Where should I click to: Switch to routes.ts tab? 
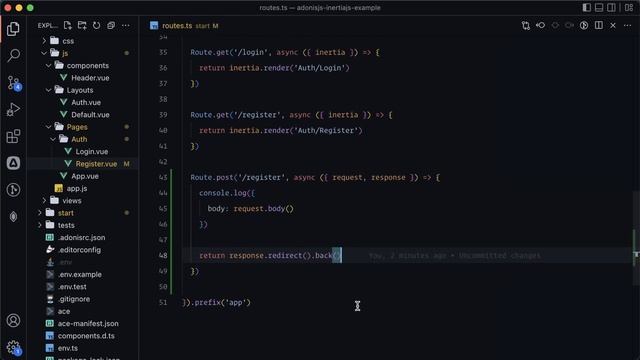(x=184, y=26)
